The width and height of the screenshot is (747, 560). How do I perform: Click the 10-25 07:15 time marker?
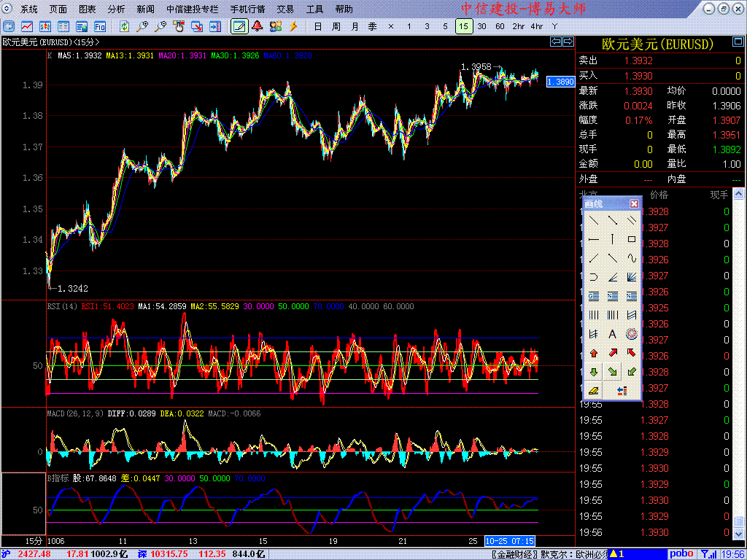511,541
